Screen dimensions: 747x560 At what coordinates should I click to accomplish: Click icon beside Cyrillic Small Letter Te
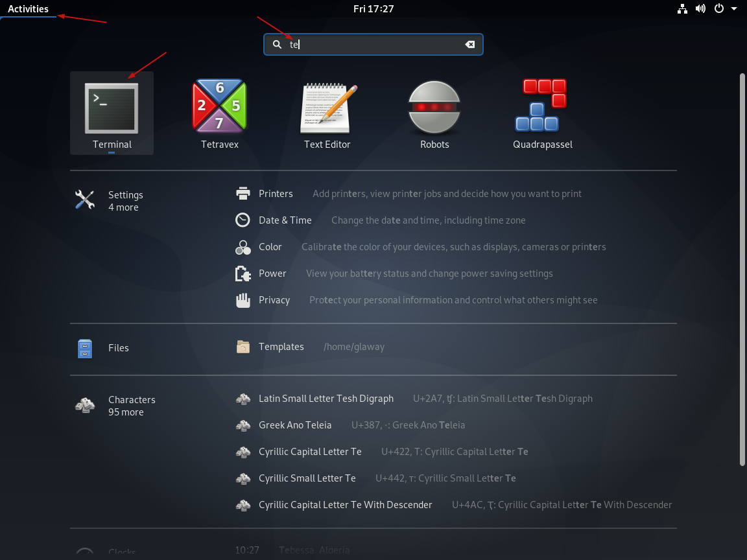[243, 478]
